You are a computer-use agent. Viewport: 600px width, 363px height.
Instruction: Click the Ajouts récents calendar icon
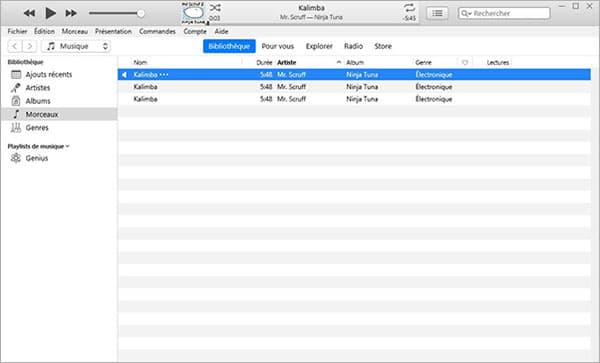[x=16, y=75]
